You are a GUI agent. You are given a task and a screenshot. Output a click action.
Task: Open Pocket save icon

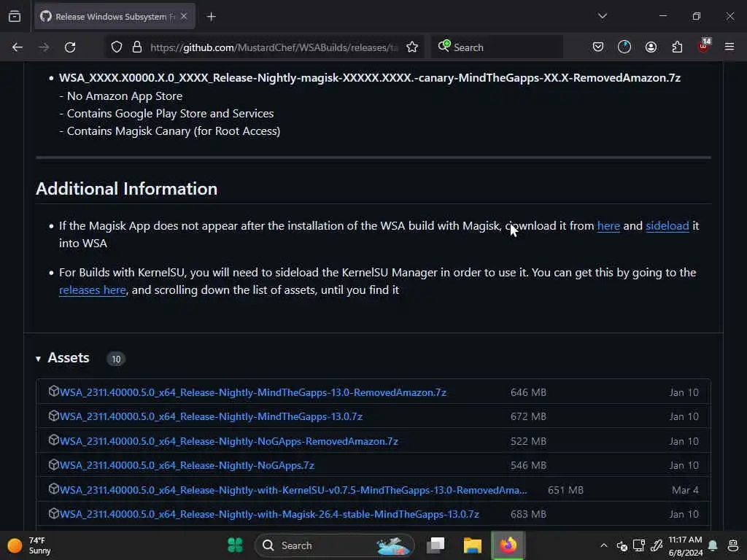(x=598, y=47)
